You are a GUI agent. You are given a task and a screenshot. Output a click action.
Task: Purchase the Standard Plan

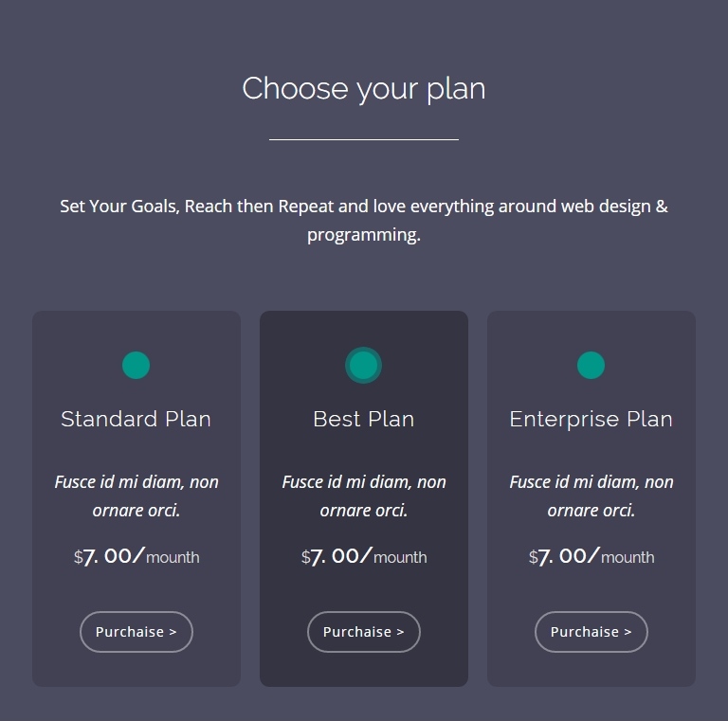click(x=136, y=632)
